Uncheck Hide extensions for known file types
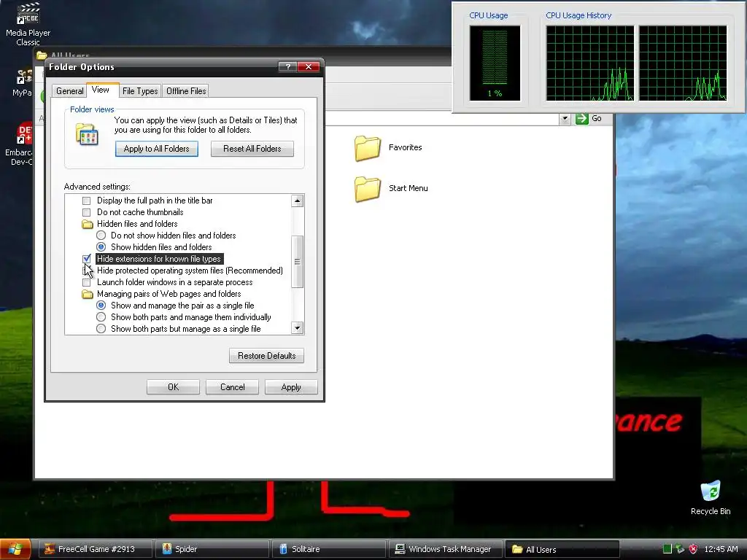The image size is (747, 560). coord(86,259)
